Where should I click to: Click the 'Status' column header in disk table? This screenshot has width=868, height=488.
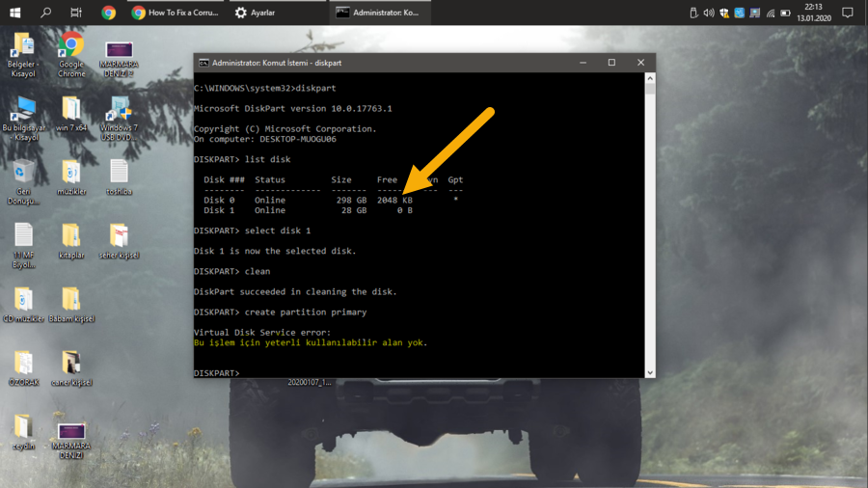click(x=270, y=179)
